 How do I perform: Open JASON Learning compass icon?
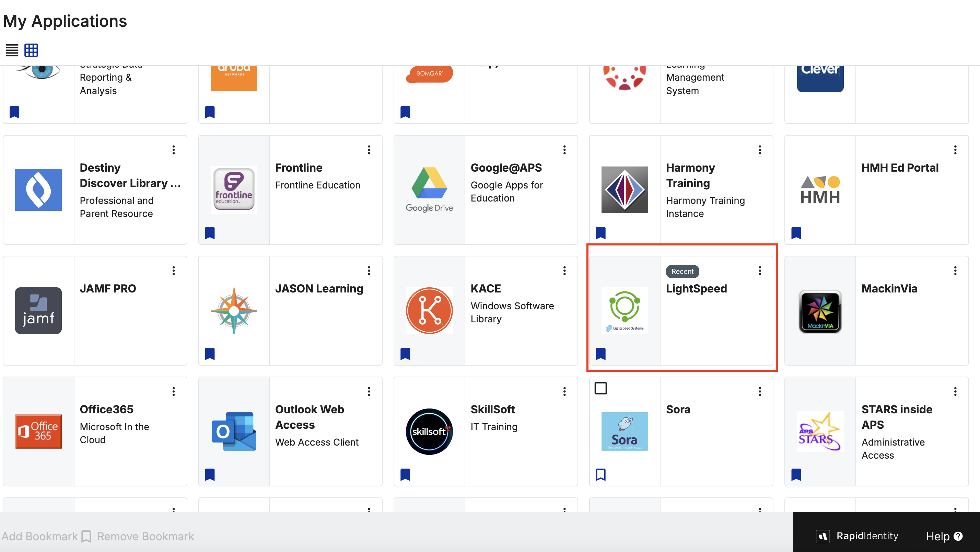click(234, 310)
